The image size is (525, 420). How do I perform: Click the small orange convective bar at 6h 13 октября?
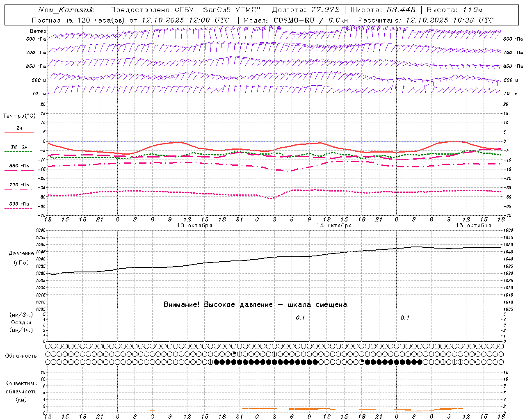coord(152,410)
